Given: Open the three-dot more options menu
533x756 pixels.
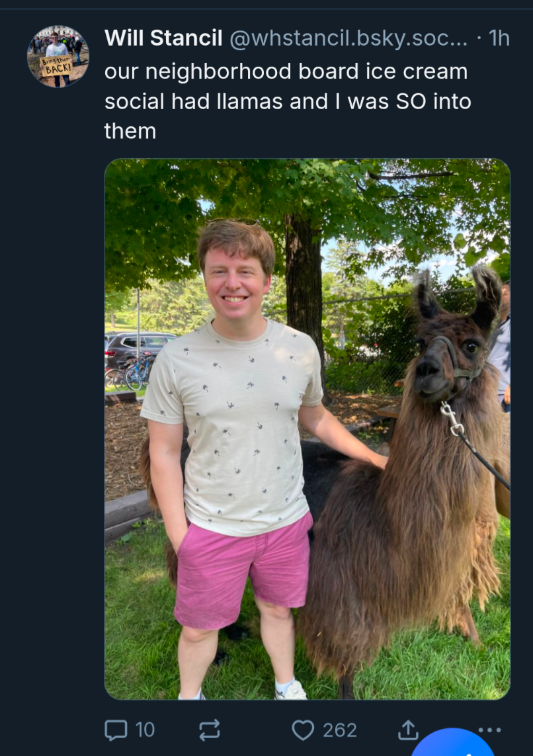Looking at the screenshot, I should 489,730.
